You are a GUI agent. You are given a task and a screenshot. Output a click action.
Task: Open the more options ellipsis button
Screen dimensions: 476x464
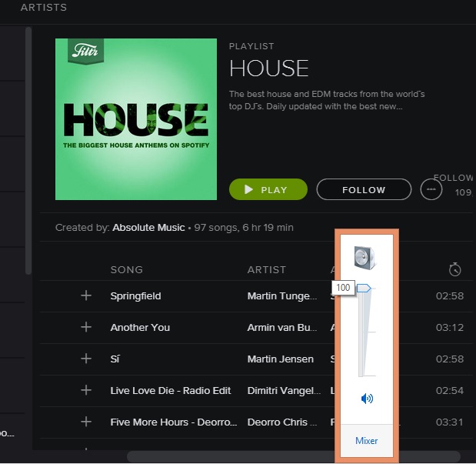431,189
